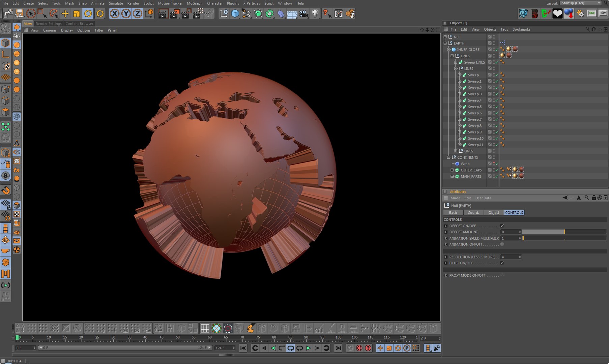Toggle layer visibility of INNER GLOBE object

[489, 50]
